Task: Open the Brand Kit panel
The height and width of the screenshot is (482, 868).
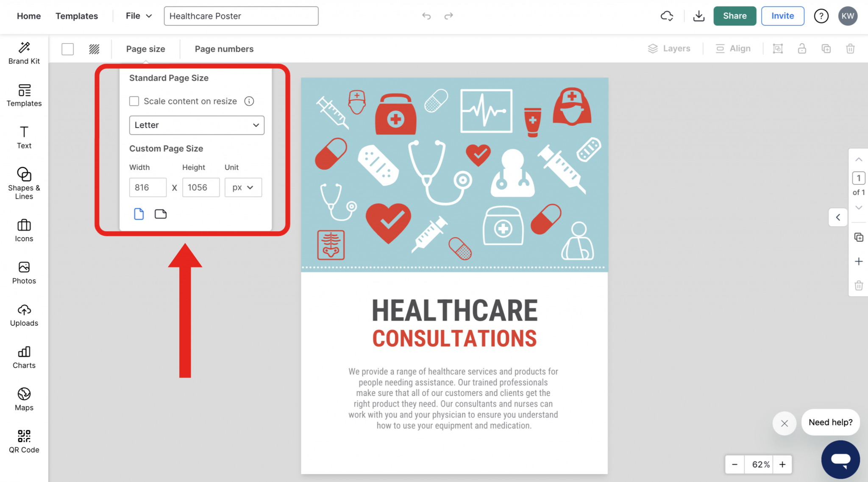Action: click(x=24, y=53)
